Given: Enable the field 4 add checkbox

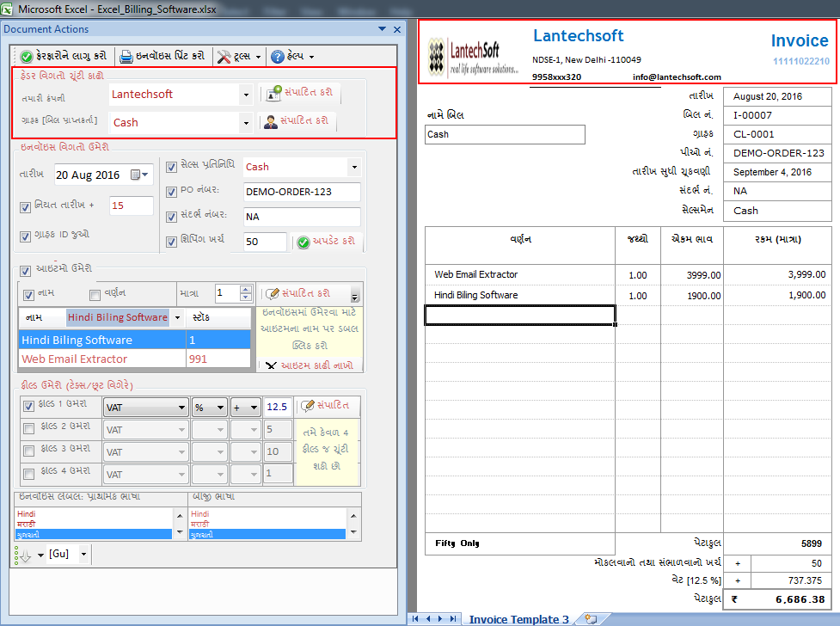Looking at the screenshot, I should pos(29,474).
